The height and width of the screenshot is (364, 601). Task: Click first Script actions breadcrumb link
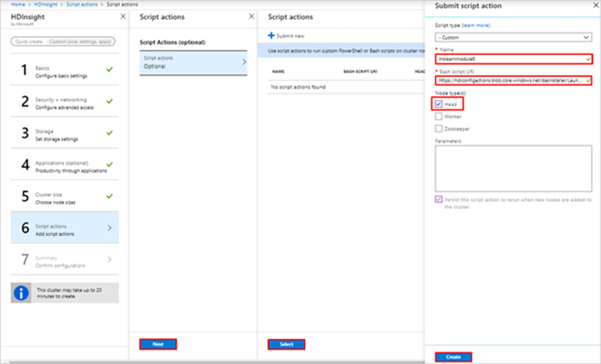[x=82, y=4]
